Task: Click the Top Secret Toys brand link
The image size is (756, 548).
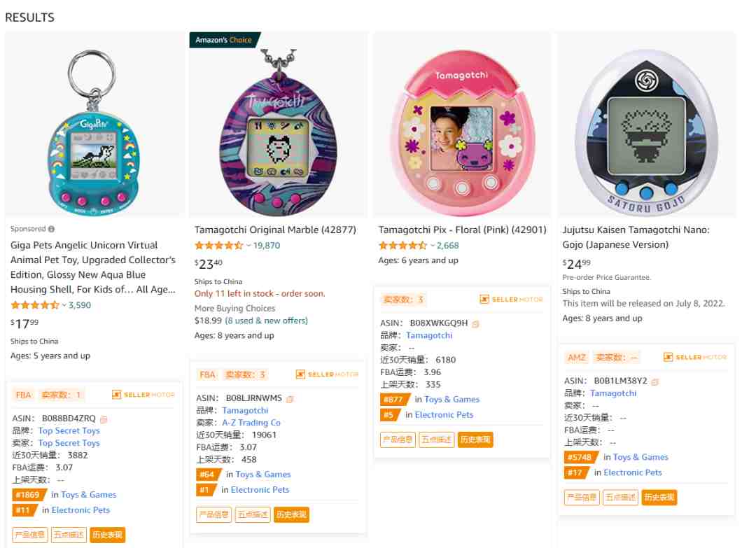Action: (x=69, y=431)
